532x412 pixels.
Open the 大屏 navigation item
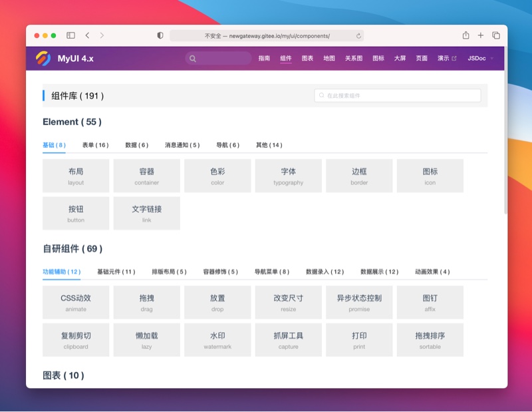400,58
